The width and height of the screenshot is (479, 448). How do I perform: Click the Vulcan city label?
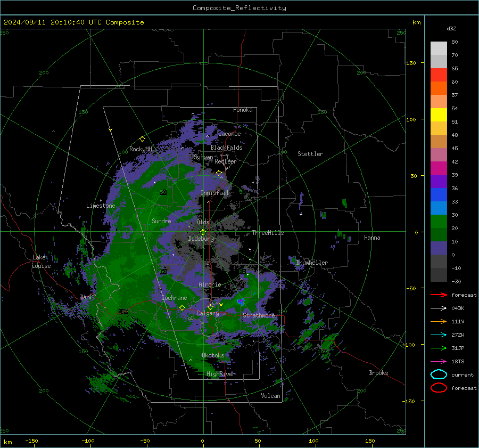tap(270, 396)
